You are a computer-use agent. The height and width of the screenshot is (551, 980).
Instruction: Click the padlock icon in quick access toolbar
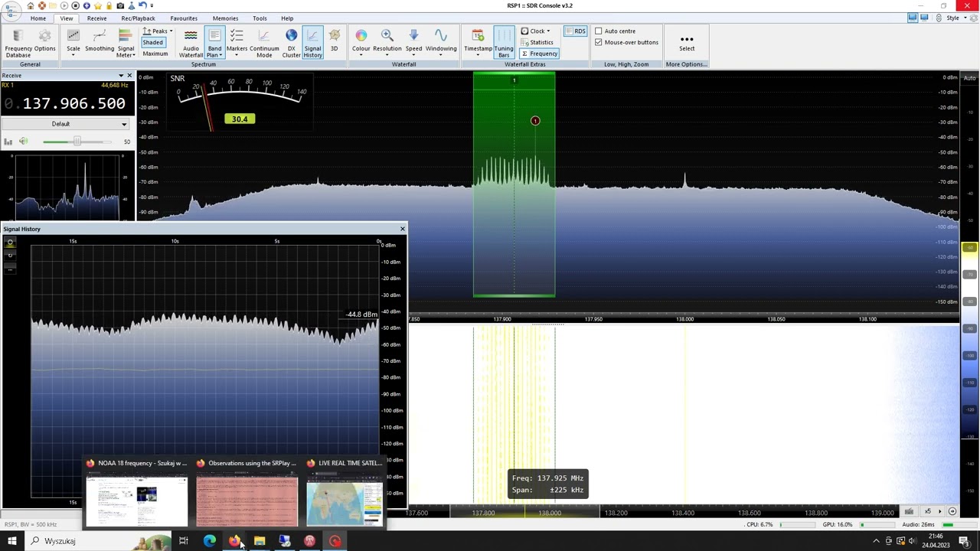point(109,5)
